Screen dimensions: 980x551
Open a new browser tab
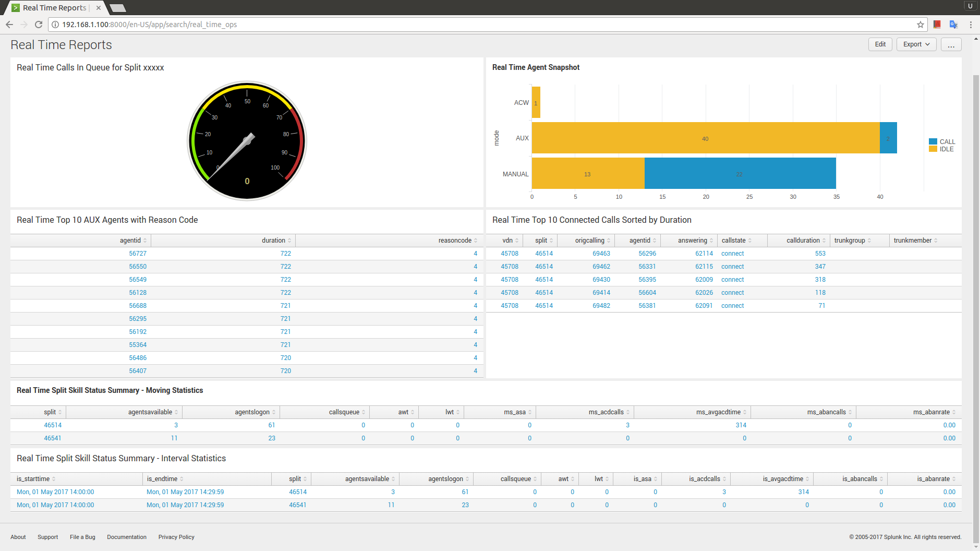[118, 8]
